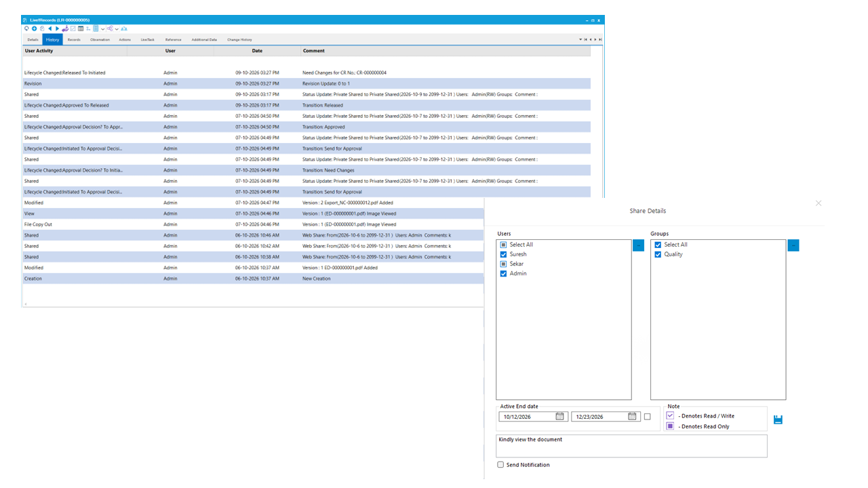Click the table grid toolbar icon

pyautogui.click(x=81, y=28)
